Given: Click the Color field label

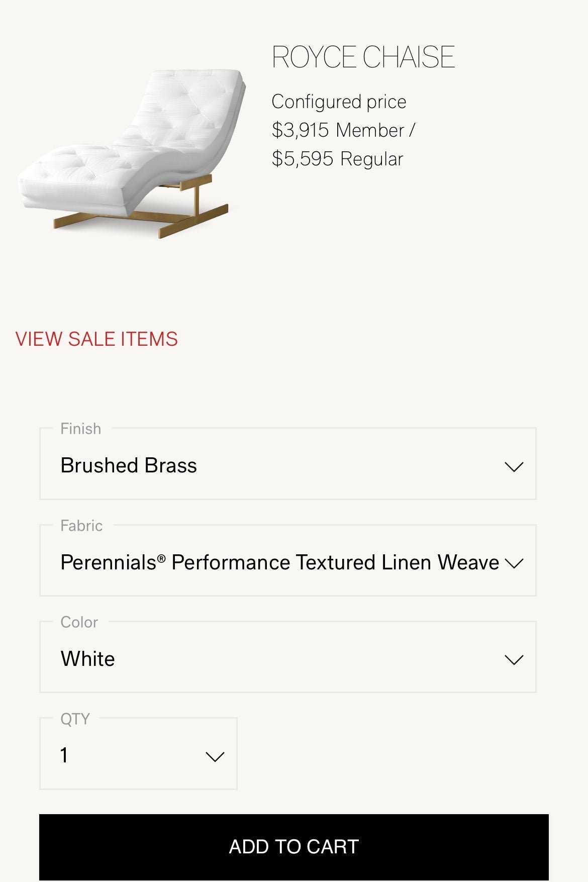Looking at the screenshot, I should click(79, 622).
